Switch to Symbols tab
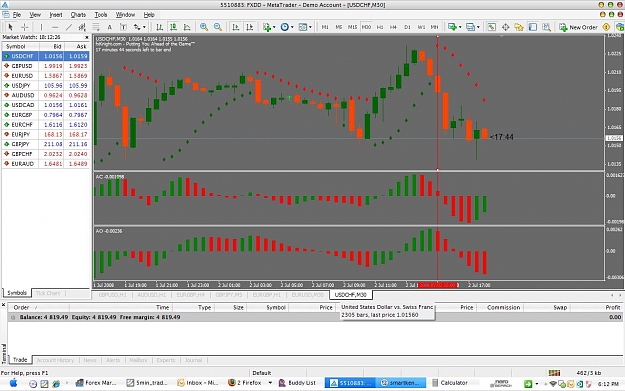Screen dimensions: 625x391 (x=17, y=293)
